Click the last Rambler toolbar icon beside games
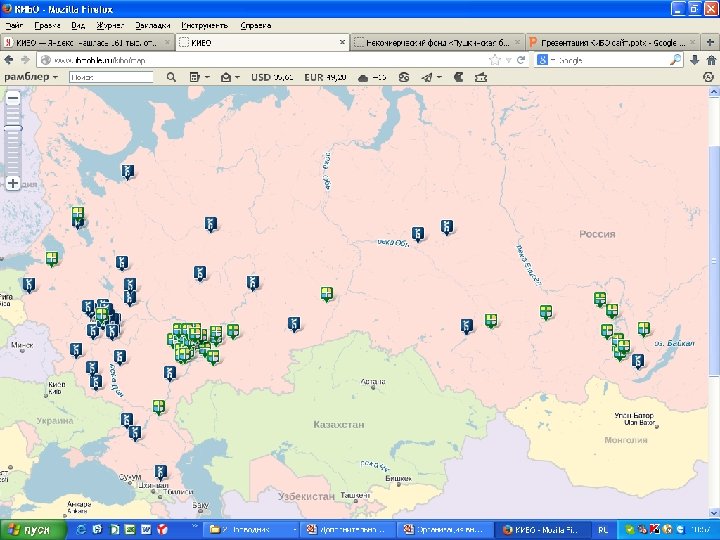 tap(481, 77)
